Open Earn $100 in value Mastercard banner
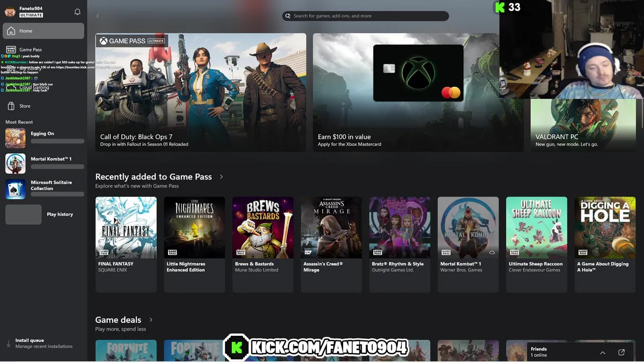Viewport: 644px width, 362px height. tap(418, 93)
